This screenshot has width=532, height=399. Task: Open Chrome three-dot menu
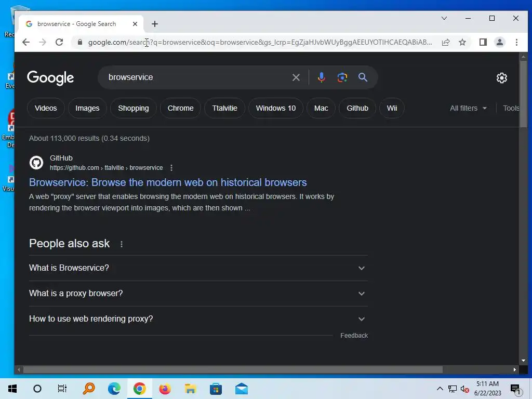tap(516, 42)
